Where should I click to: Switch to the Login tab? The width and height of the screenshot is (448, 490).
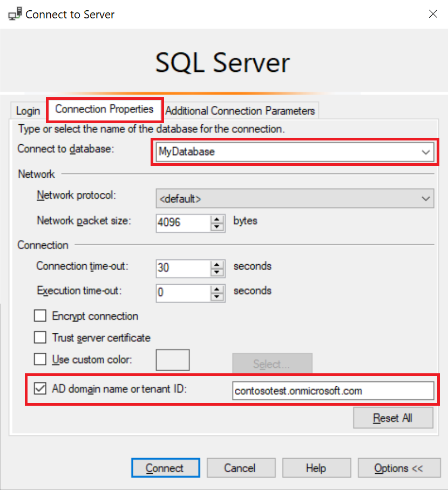click(x=27, y=111)
